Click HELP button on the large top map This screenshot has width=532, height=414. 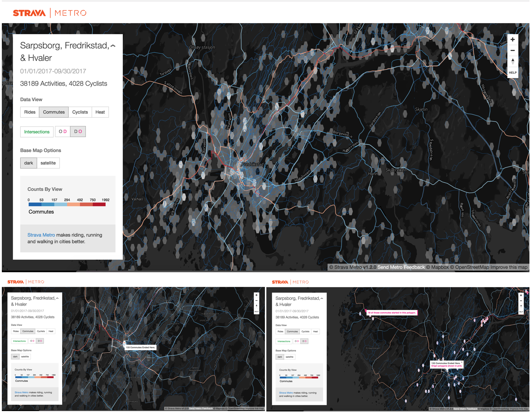coord(513,73)
